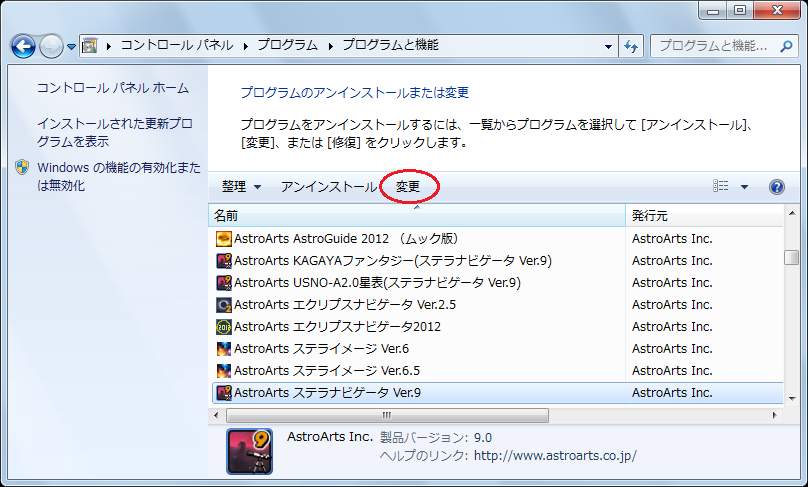Image resolution: width=808 pixels, height=487 pixels.
Task: Click publisher cell of AstroGuide 2012 row
Action: pyautogui.click(x=672, y=239)
